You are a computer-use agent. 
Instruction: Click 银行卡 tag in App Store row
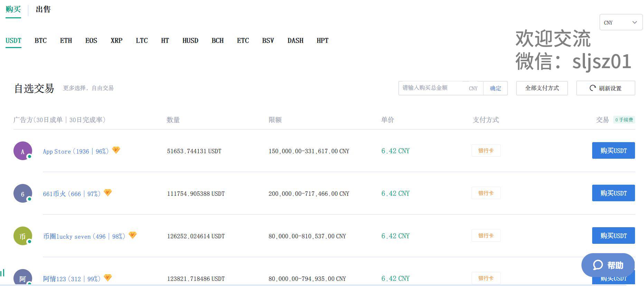coord(486,150)
